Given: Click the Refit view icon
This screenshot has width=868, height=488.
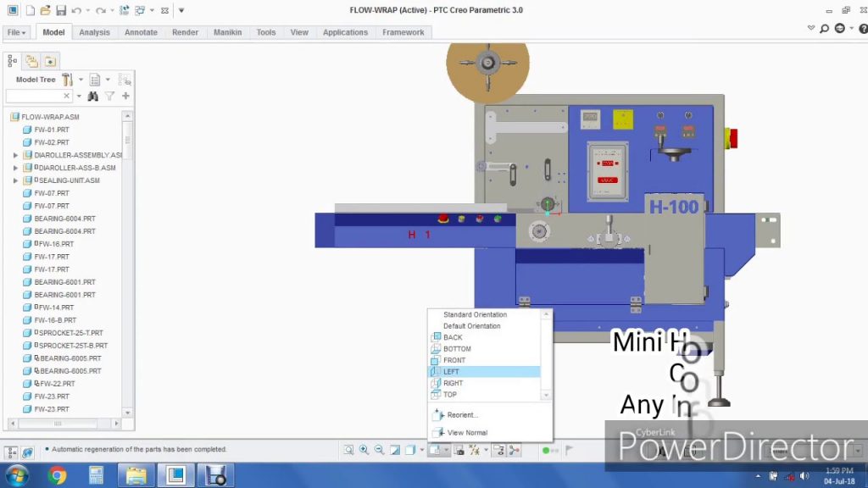Looking at the screenshot, I should (348, 451).
